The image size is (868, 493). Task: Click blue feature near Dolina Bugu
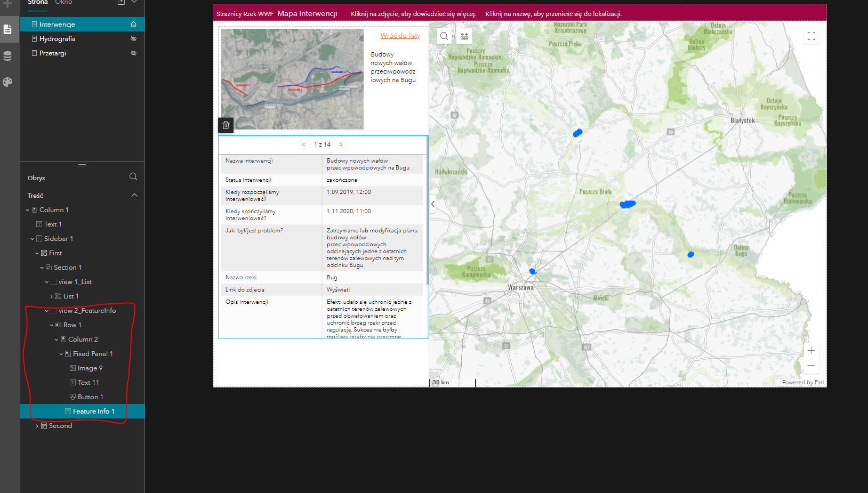[691, 254]
